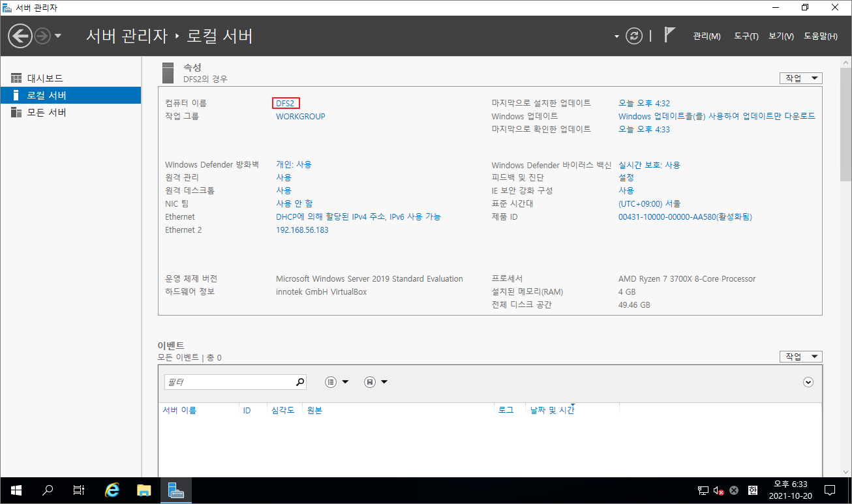Sort events by 서버 이름 column

[x=179, y=410]
